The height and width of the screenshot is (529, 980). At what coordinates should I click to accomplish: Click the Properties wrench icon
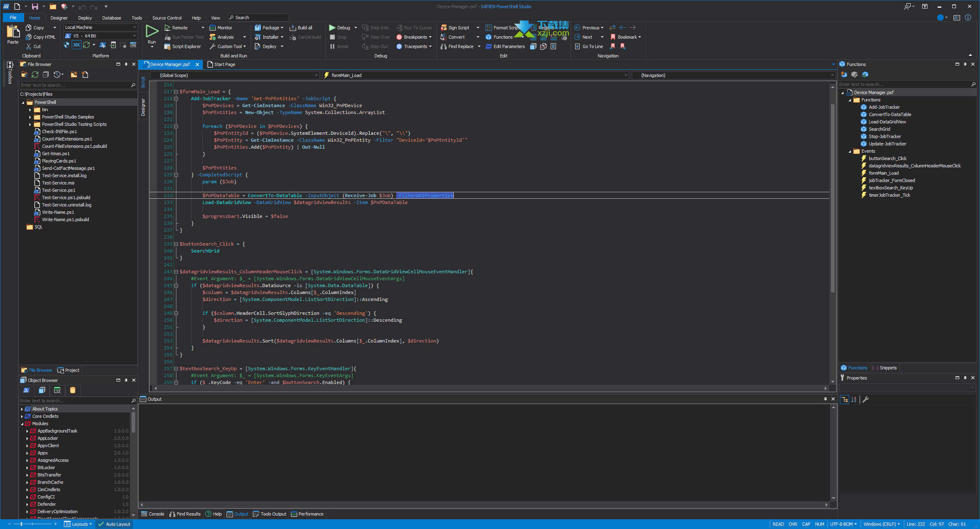point(866,399)
